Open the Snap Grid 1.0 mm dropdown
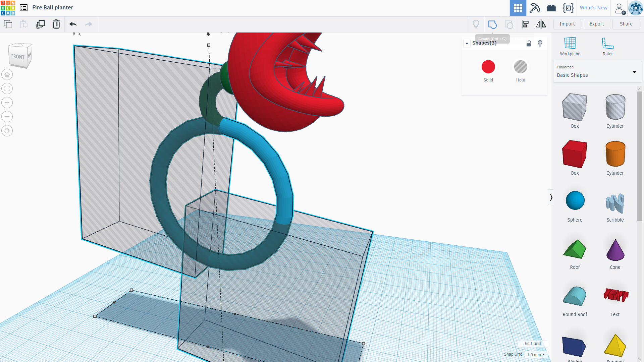Screen dimensions: 644x362 click(x=536, y=355)
